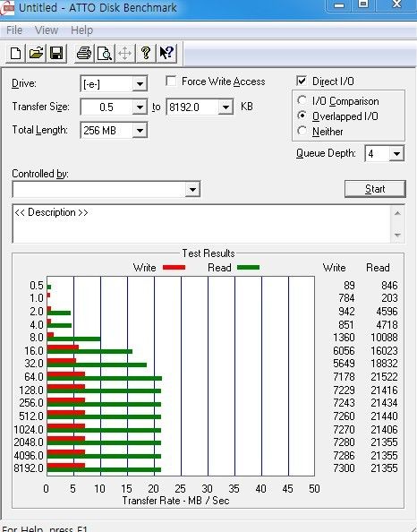The image size is (417, 532).
Task: Toggle the Direct I/O checkbox
Action: [302, 81]
